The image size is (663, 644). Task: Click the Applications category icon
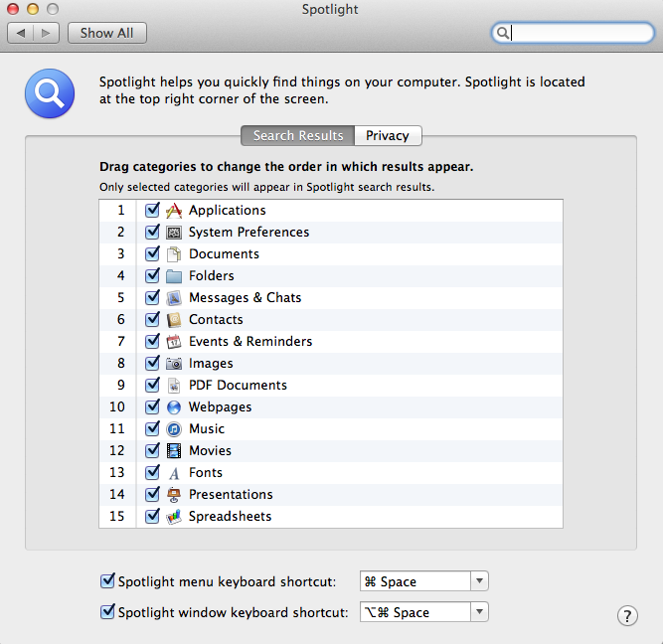coord(174,210)
